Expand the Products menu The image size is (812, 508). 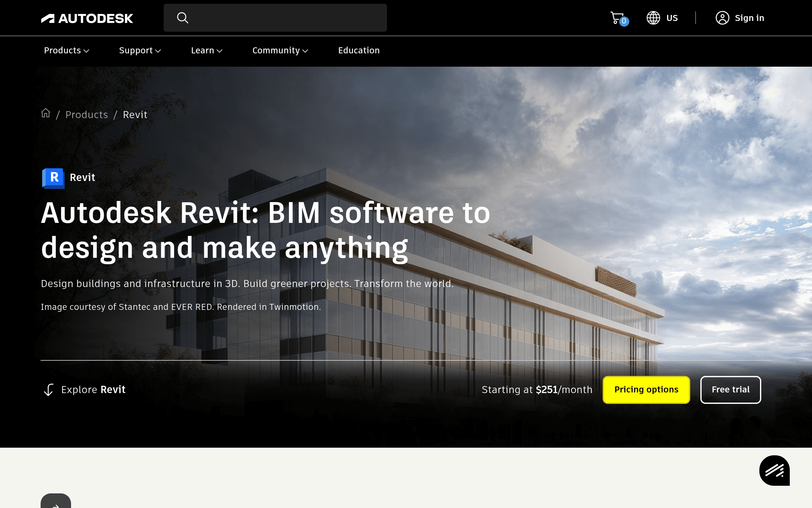pyautogui.click(x=66, y=50)
